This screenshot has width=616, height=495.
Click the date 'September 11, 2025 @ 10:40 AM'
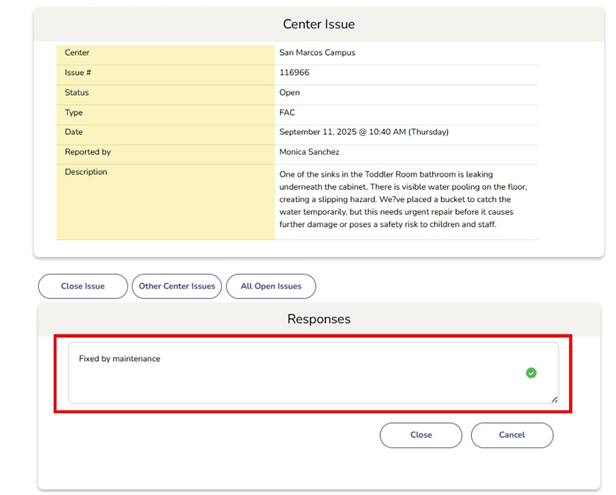[343, 132]
